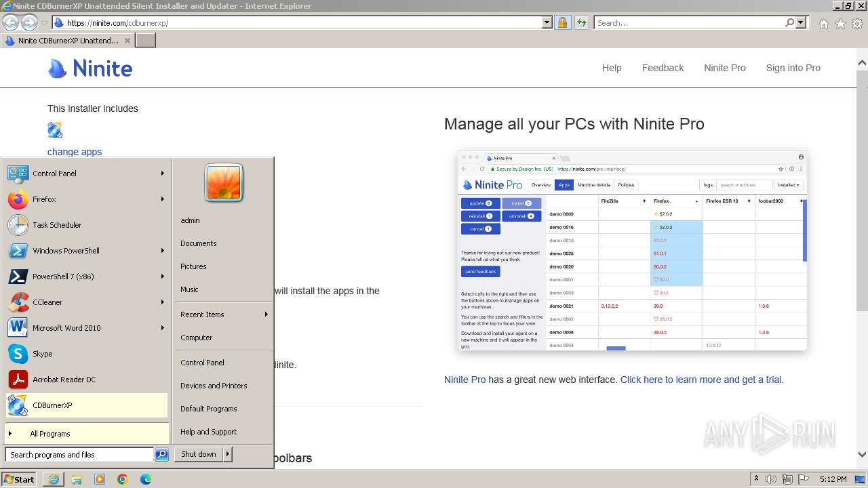Open the admin user folder

click(x=191, y=220)
